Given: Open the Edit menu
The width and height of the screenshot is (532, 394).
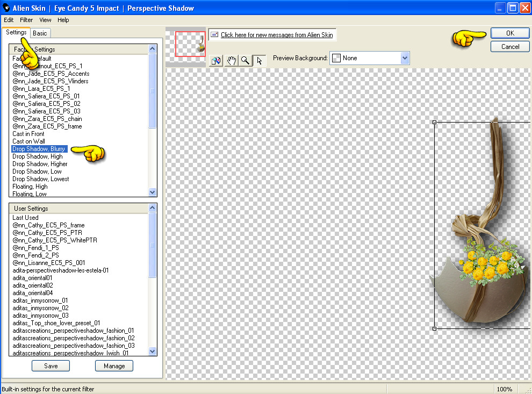Looking at the screenshot, I should click(9, 20).
